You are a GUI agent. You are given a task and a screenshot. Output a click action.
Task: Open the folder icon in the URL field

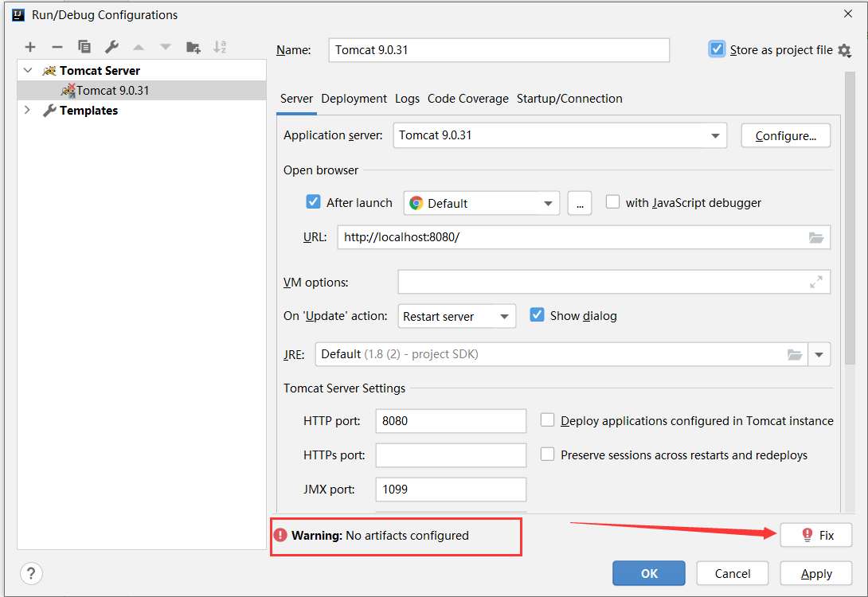coord(816,237)
